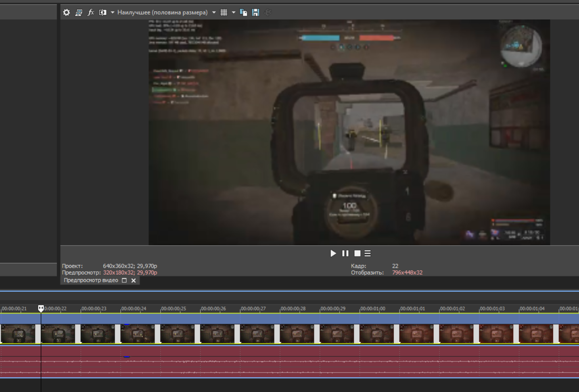Viewport: 579px width, 392px height.
Task: Click the 'Проект:' label
Action: coord(72,266)
